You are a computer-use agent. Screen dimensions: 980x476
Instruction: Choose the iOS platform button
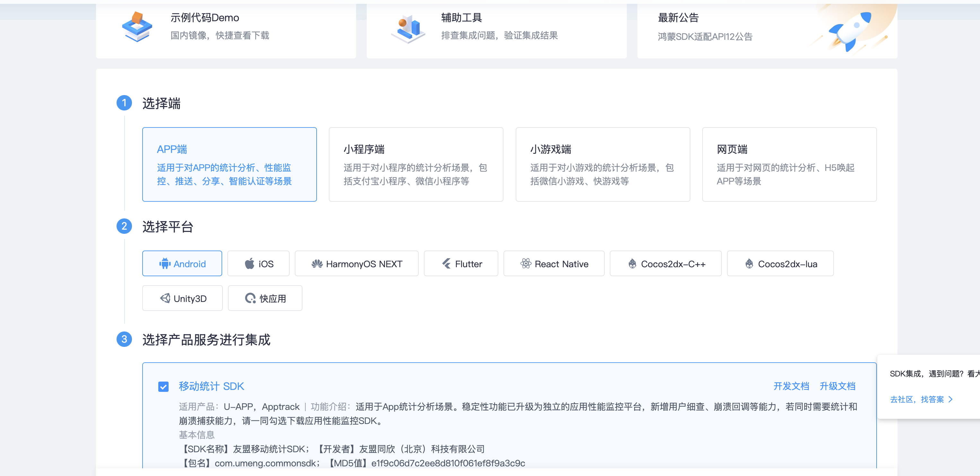[x=258, y=263]
